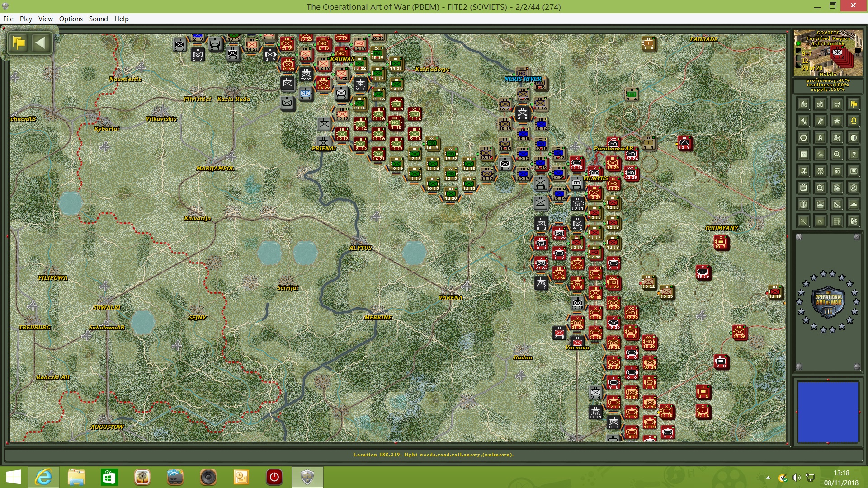Screen dimensions: 868x488
Task: Click the curved arrow E end-turn icon
Action: pyautogui.click(x=854, y=221)
